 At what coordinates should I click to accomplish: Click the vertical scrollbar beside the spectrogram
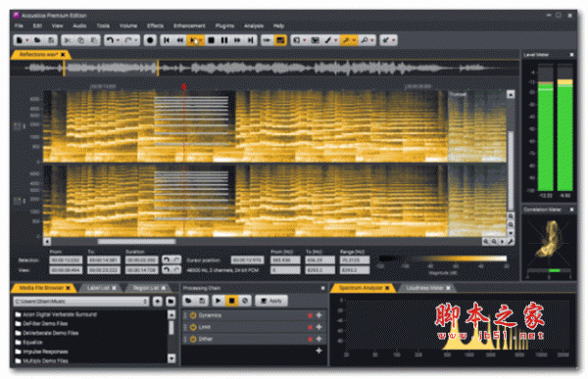click(511, 170)
